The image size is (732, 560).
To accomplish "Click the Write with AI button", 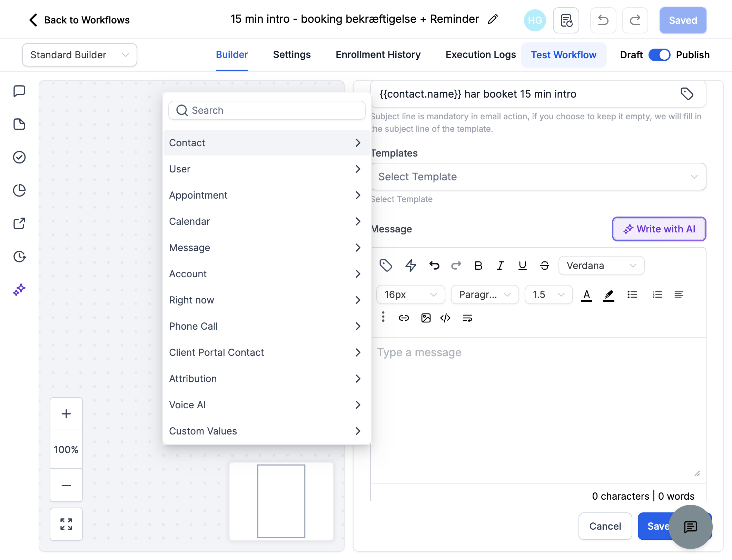I will [x=659, y=229].
